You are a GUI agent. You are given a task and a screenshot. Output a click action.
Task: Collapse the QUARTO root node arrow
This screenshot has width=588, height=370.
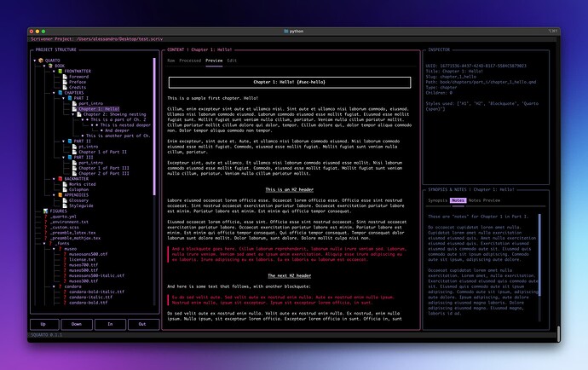(x=35, y=61)
